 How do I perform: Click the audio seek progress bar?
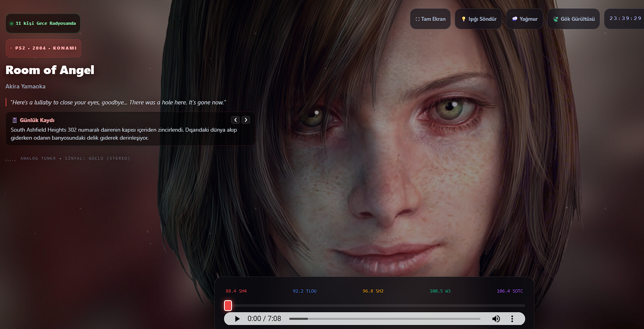click(385, 319)
